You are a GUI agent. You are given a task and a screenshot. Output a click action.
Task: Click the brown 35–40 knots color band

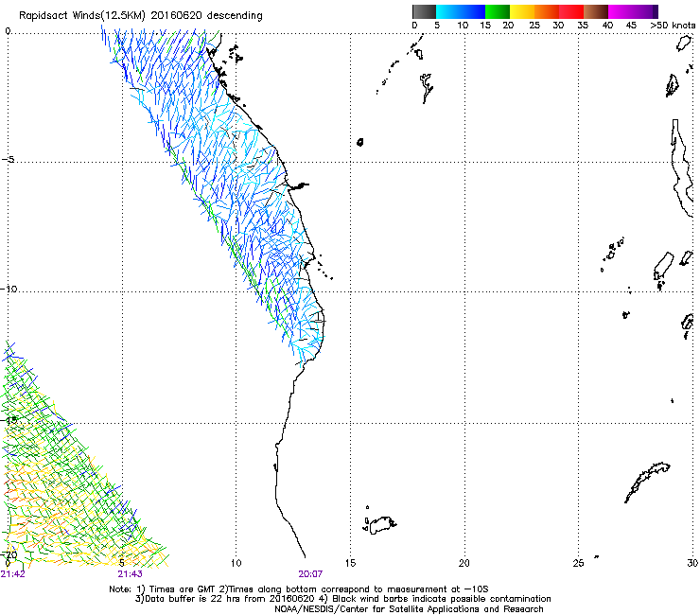click(x=596, y=11)
